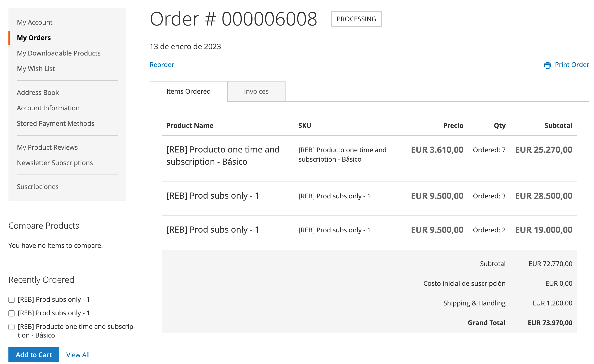View My Product Reviews
Screen dimensions: 594x364
point(47,147)
